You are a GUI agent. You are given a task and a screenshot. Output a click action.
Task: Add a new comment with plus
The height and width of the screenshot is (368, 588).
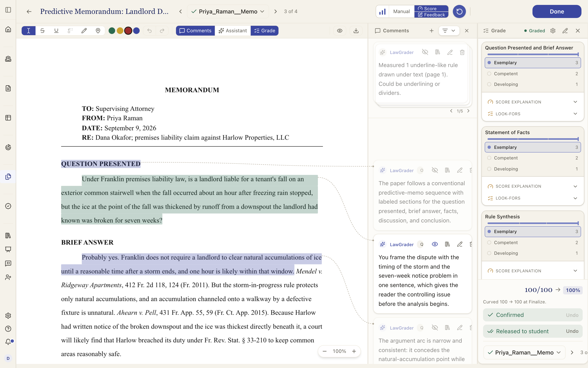point(432,31)
